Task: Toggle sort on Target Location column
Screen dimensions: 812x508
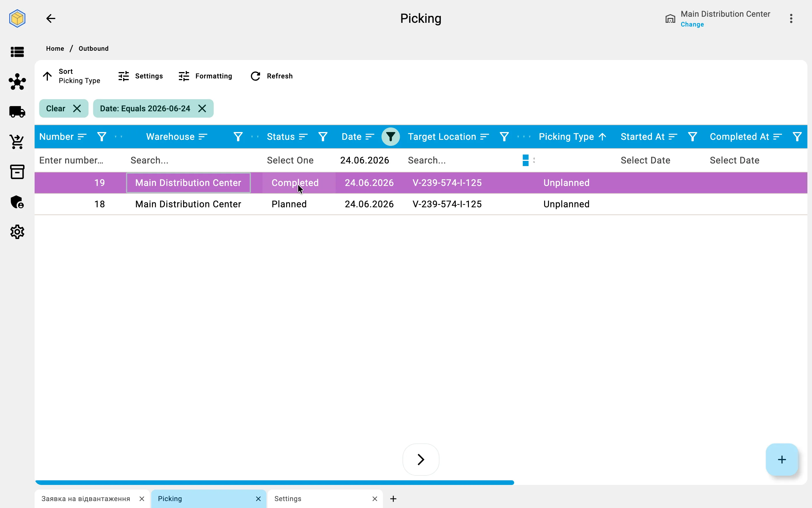Action: click(484, 137)
